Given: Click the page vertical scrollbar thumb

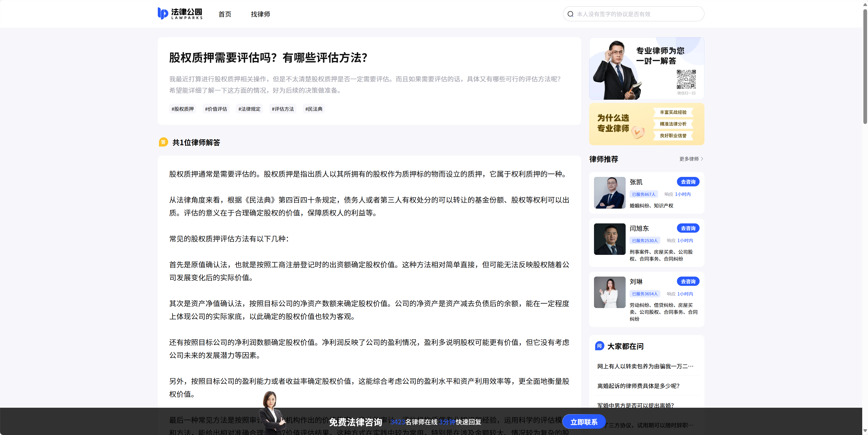Looking at the screenshot, I should point(865,67).
